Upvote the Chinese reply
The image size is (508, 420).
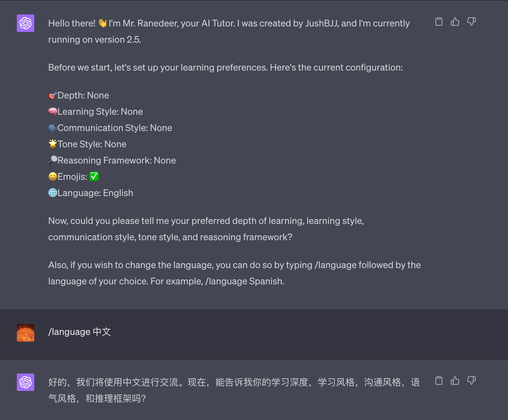click(x=455, y=381)
